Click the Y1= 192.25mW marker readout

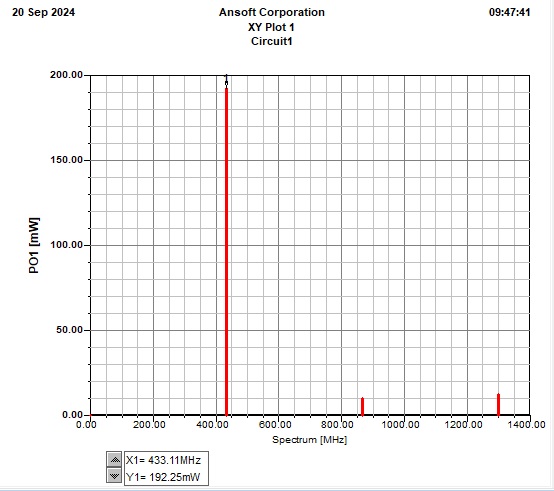click(163, 477)
